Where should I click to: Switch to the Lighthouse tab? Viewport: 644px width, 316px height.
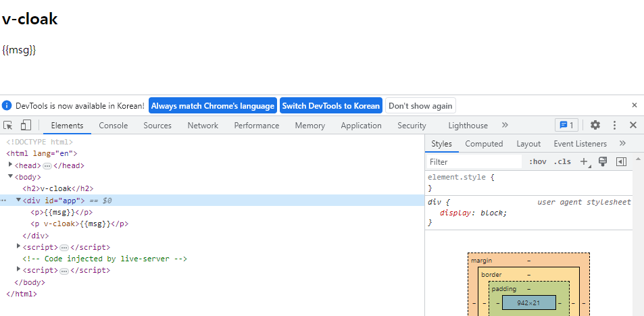[468, 126]
